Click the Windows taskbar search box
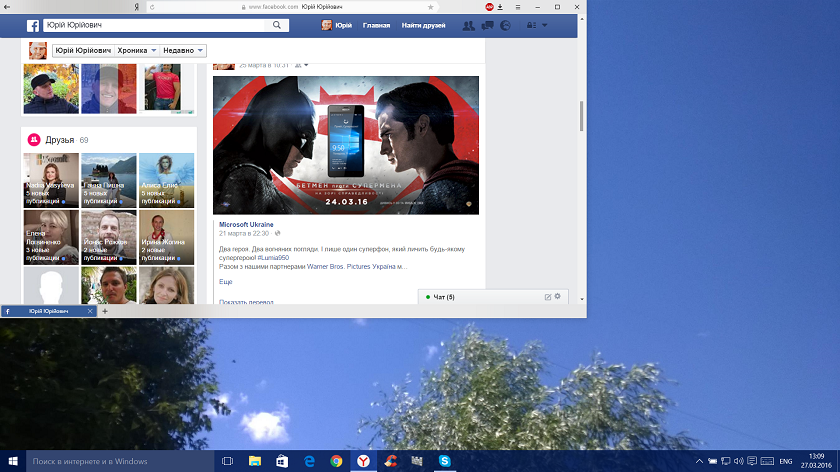Screen dimensions: 840x472 click(120, 461)
